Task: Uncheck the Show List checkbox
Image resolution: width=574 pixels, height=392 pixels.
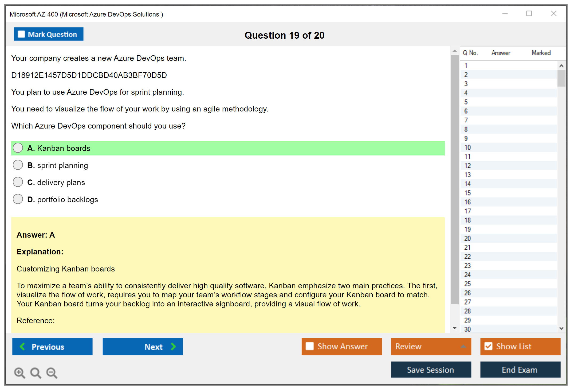Action: (488, 346)
